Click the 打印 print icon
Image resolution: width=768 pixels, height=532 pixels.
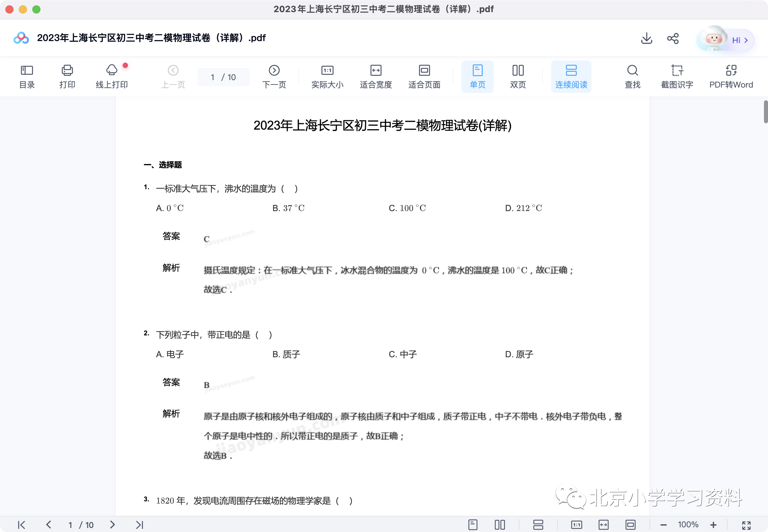(67, 77)
